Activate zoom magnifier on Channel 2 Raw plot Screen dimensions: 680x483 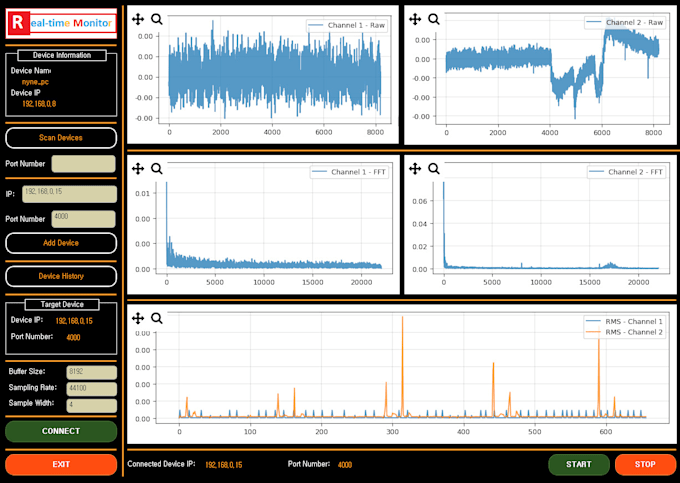433,18
